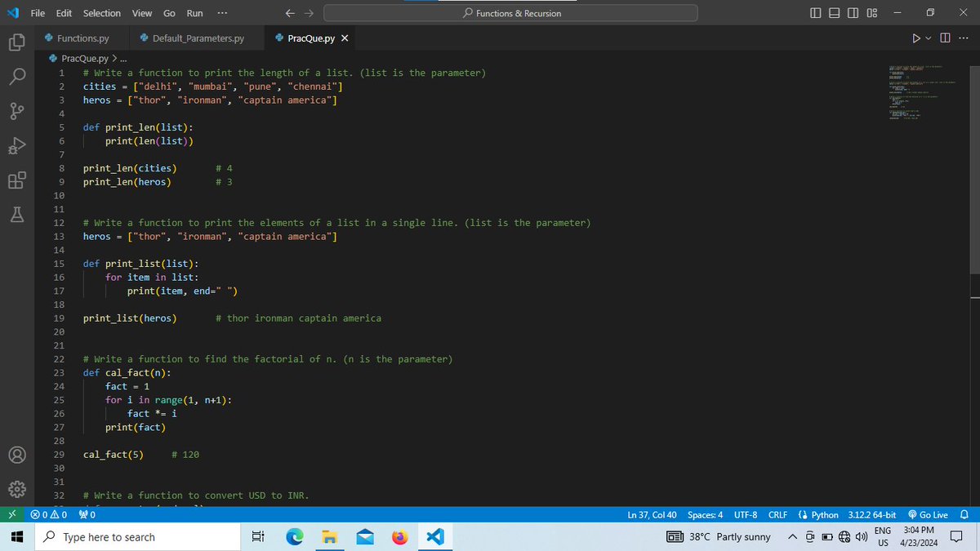Image resolution: width=980 pixels, height=551 pixels.
Task: Change indentation via Spaces: 4
Action: pos(706,515)
